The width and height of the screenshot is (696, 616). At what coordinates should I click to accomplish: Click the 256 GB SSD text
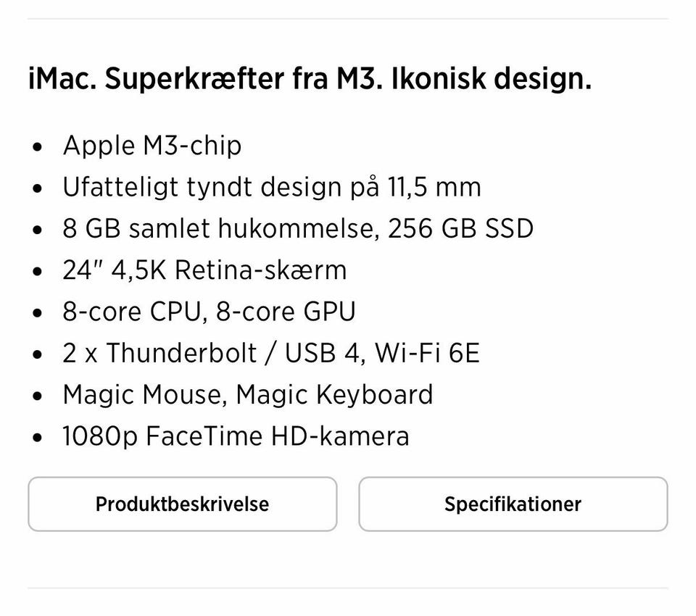(x=460, y=228)
